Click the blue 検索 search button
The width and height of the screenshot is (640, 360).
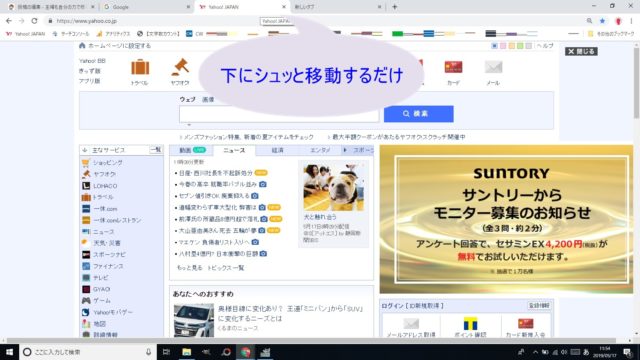[418, 114]
